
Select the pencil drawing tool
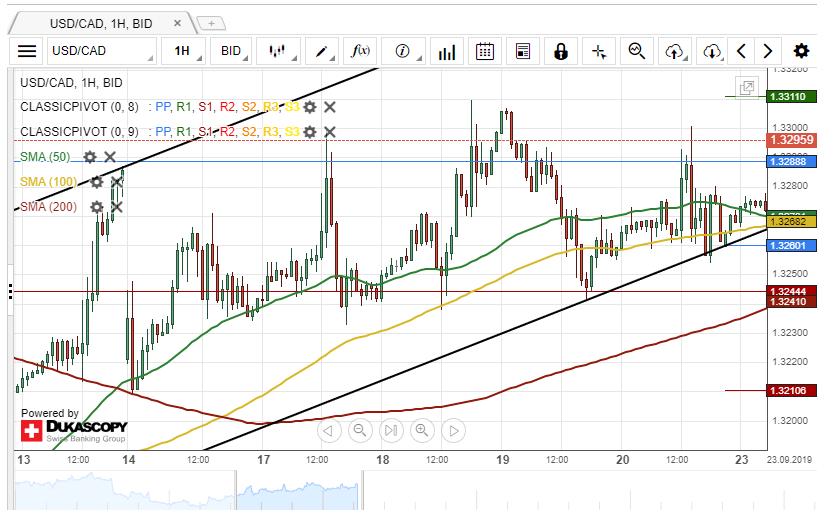tap(322, 51)
